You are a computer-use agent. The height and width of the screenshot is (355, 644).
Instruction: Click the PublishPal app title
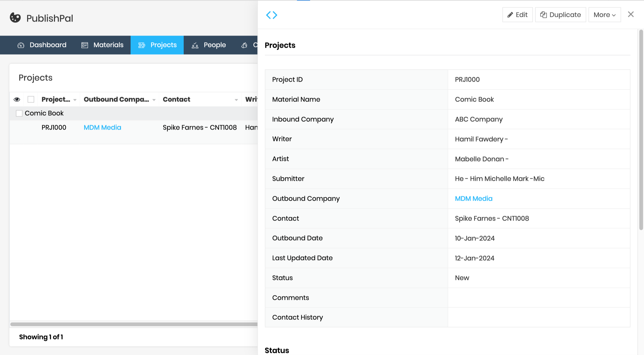pos(50,18)
